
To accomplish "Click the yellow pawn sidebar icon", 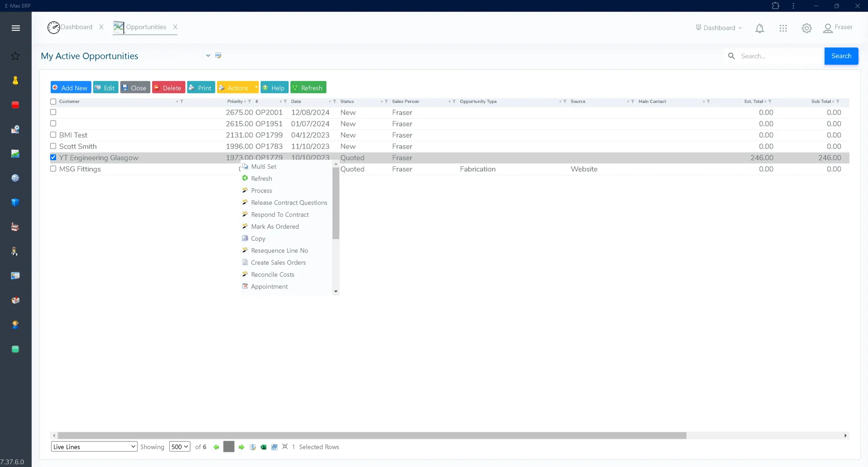I will pyautogui.click(x=15, y=81).
